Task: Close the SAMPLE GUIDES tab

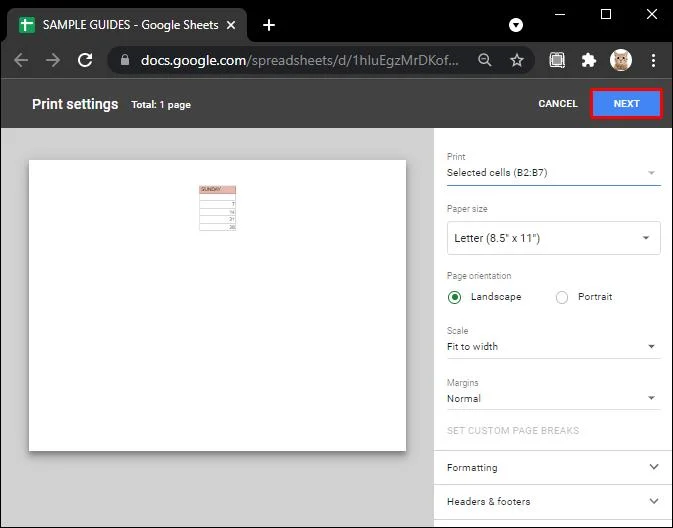Action: point(231,25)
